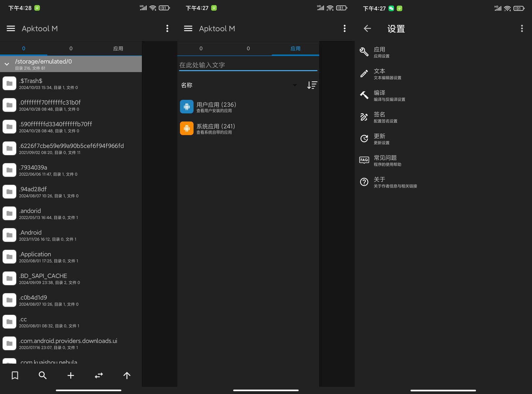The height and width of the screenshot is (394, 532).
Task: Open overflow menu on the 设置 screen
Action: click(522, 29)
